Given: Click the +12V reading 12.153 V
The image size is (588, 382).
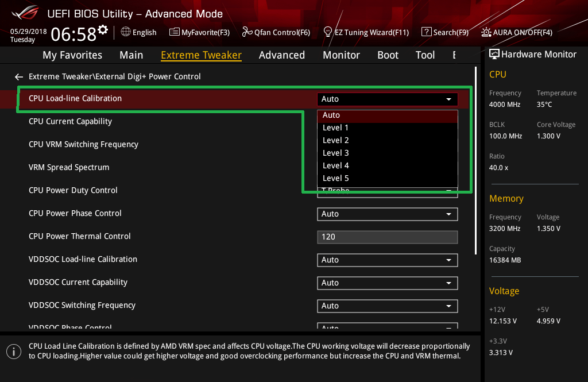Looking at the screenshot, I should 503,321.
